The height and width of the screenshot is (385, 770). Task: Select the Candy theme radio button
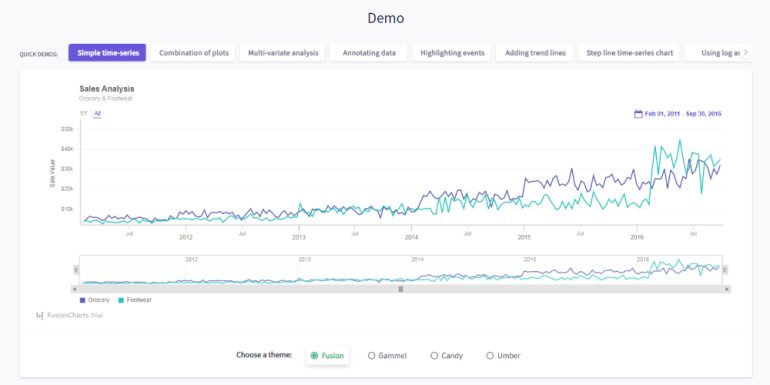coord(434,356)
